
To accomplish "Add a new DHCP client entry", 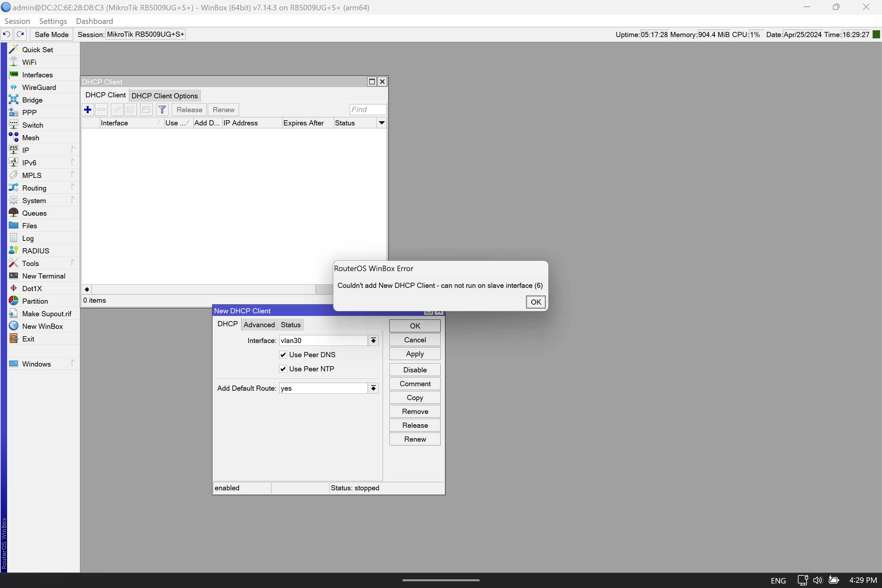I will (x=87, y=110).
